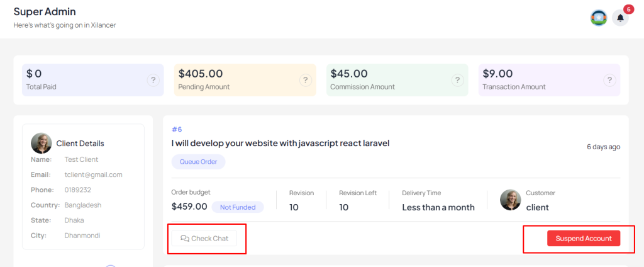The image size is (644, 267).
Task: Click the customer name client
Action: tap(537, 207)
